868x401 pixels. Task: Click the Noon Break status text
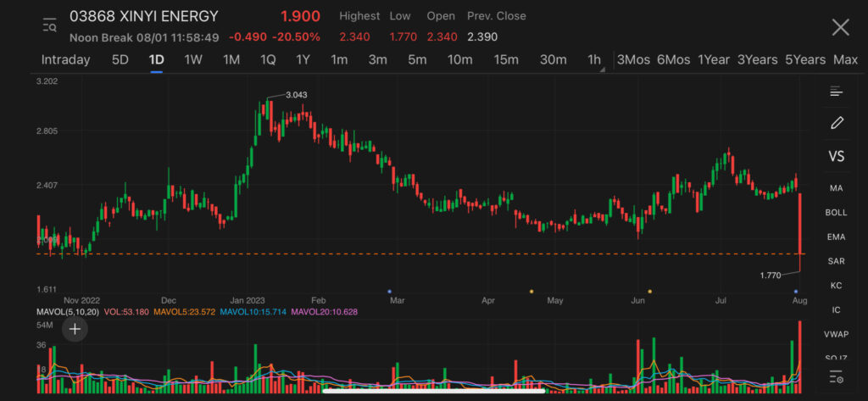tap(101, 37)
